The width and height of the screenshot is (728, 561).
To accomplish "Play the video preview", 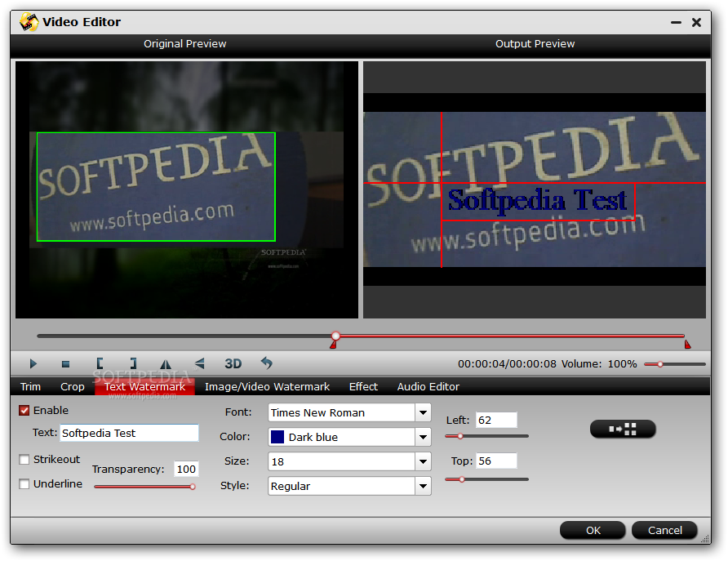I will pos(33,363).
